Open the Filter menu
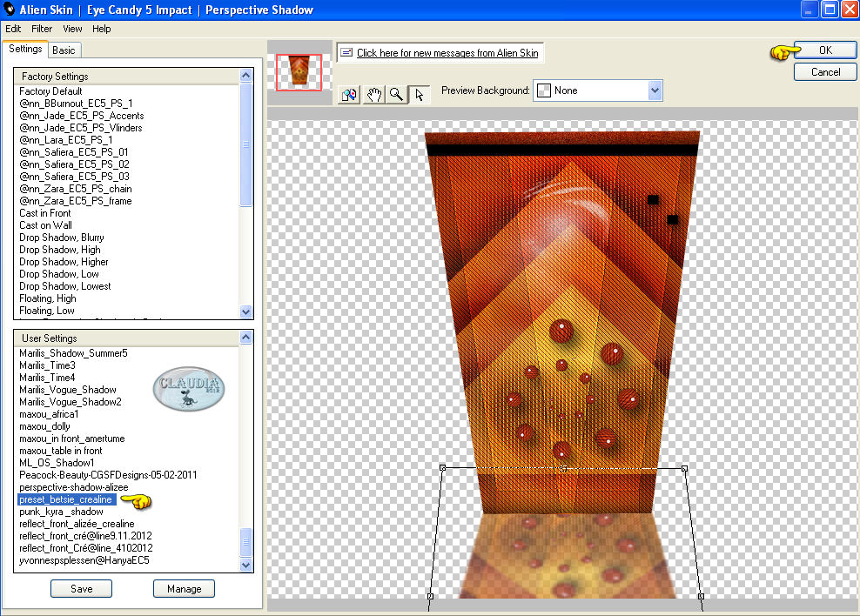This screenshot has height=616, width=860. (x=42, y=29)
